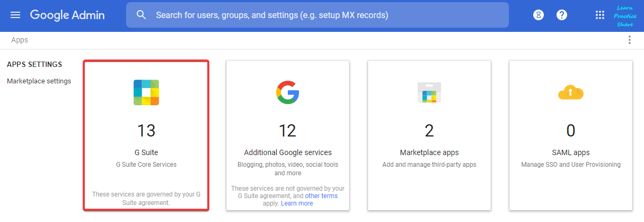Click the search magnifier icon

141,15
